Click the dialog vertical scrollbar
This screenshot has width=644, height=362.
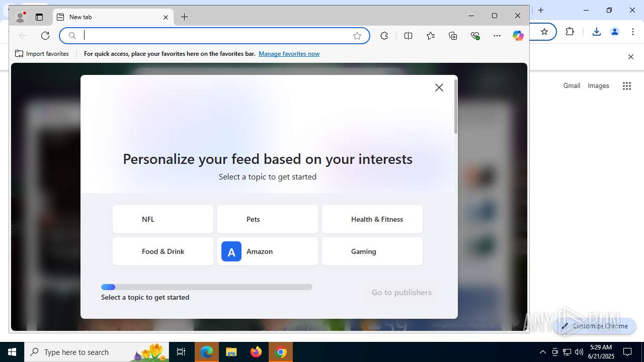tap(456, 107)
